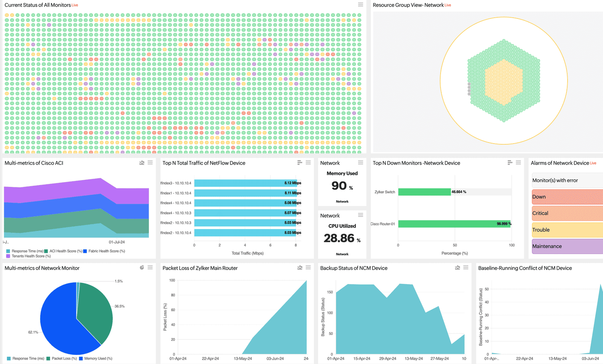Open menu of Backup Status of NCM Device

[x=466, y=268]
